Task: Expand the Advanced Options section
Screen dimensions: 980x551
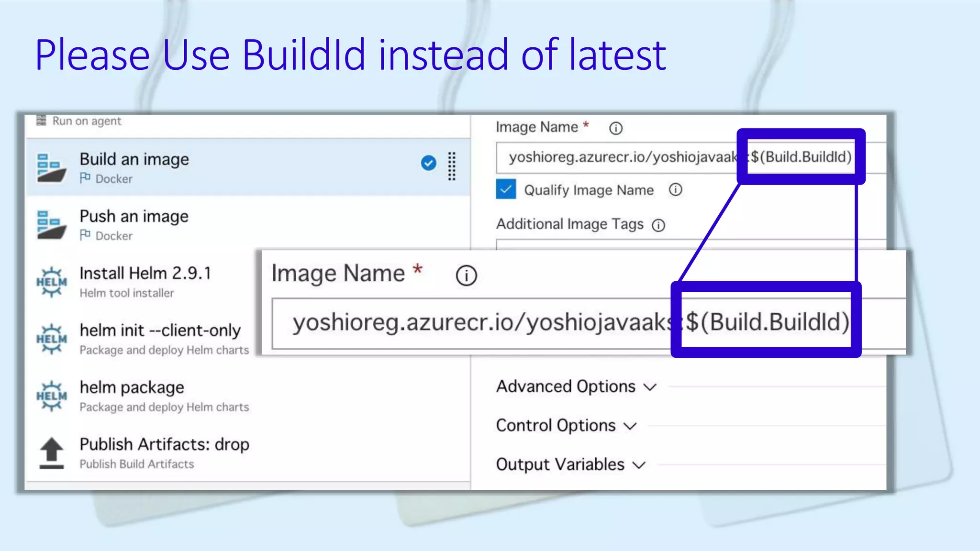Action: click(x=576, y=386)
